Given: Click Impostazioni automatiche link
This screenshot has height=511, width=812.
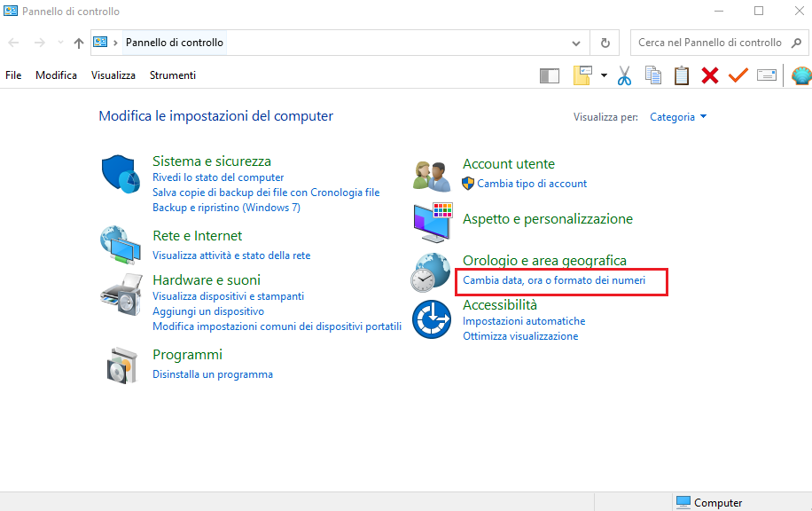Looking at the screenshot, I should 524,321.
